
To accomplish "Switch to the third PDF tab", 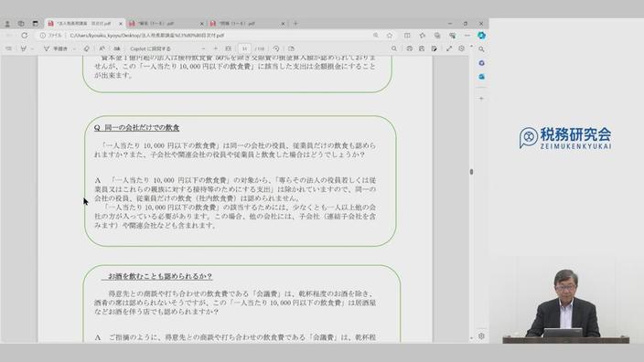I will pos(246,24).
